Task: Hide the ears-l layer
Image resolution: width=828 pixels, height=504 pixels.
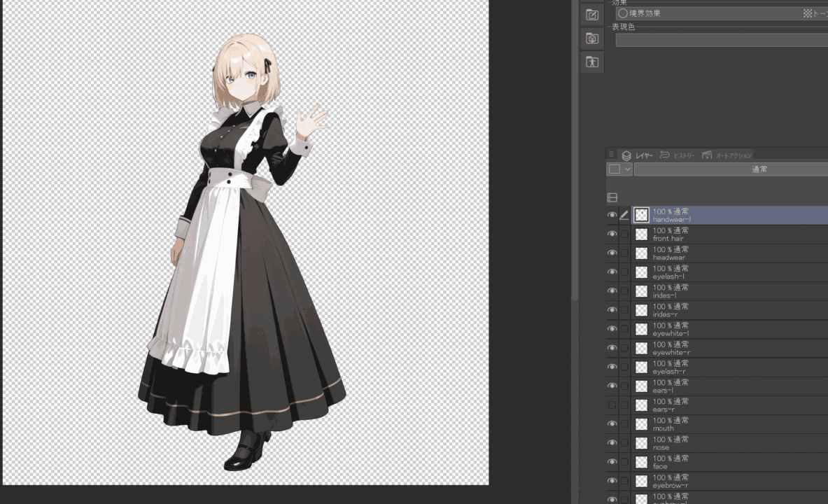Action: pos(612,386)
